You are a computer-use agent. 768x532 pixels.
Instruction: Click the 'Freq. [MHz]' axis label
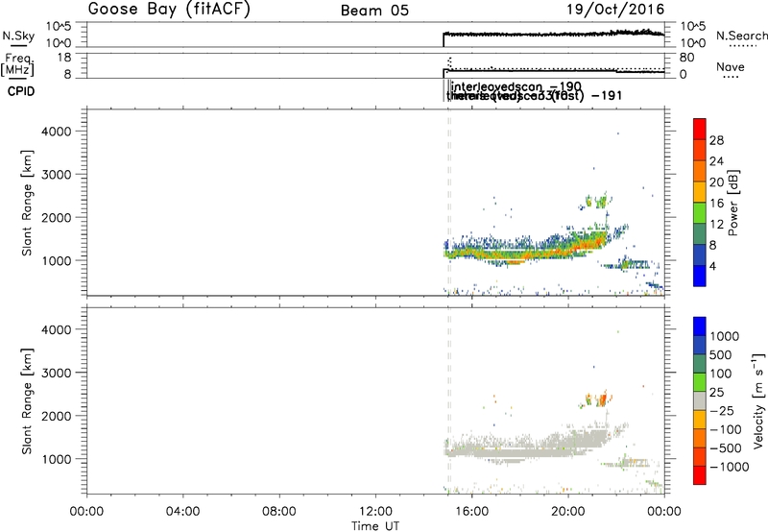pos(18,64)
